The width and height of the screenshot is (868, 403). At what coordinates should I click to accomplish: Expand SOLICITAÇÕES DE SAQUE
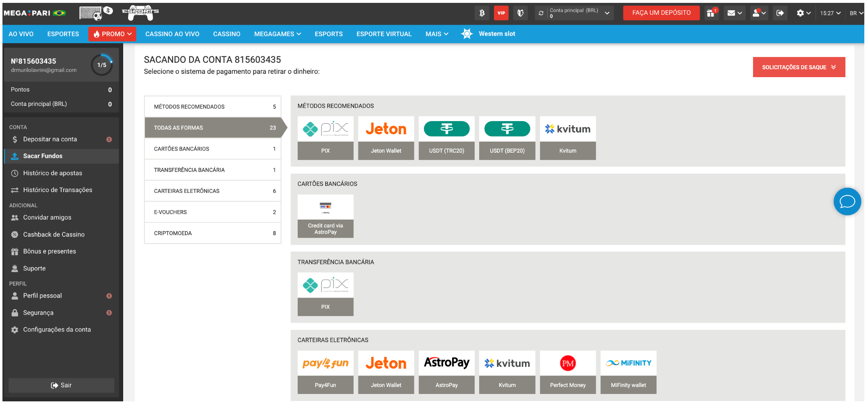point(799,67)
